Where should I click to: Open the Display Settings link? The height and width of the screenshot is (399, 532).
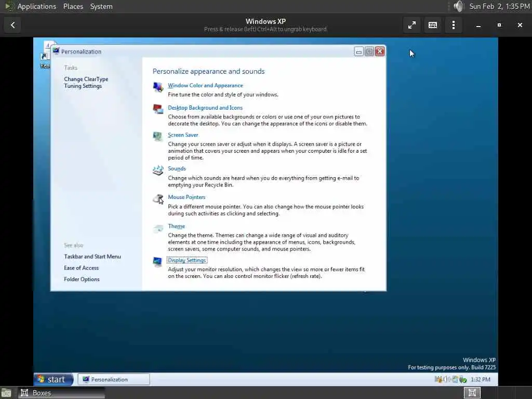(187, 260)
